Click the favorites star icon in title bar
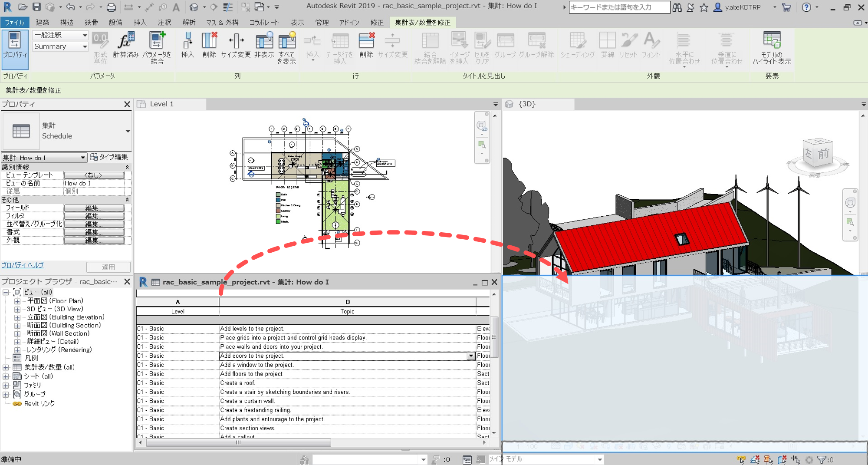This screenshot has height=465, width=868. pyautogui.click(x=704, y=7)
